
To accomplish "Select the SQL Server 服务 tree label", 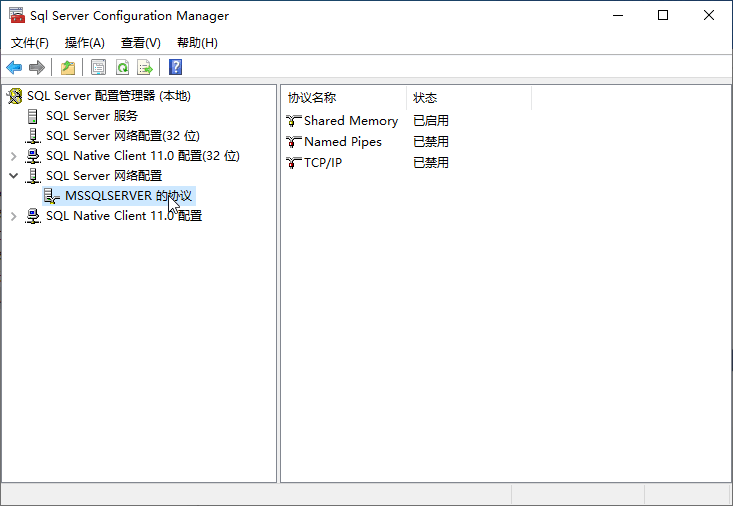I will (92, 116).
